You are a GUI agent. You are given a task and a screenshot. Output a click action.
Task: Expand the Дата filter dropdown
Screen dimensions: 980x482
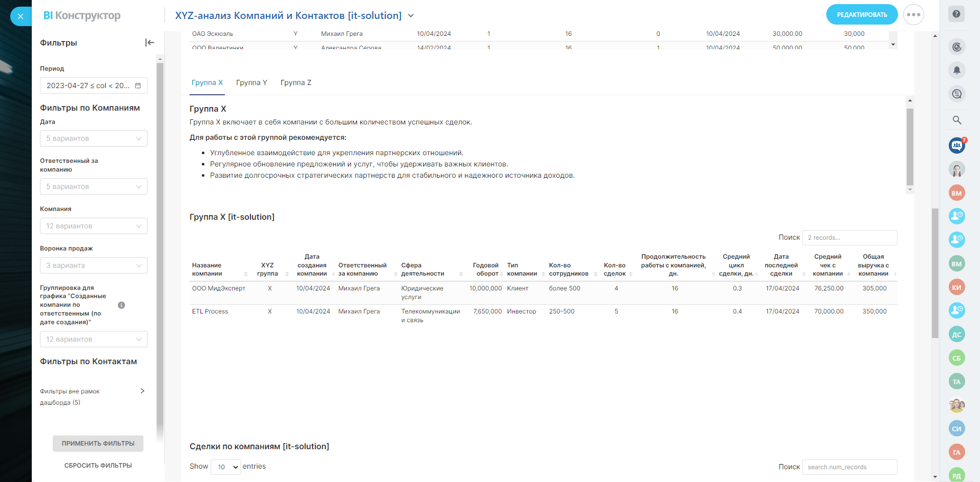94,138
